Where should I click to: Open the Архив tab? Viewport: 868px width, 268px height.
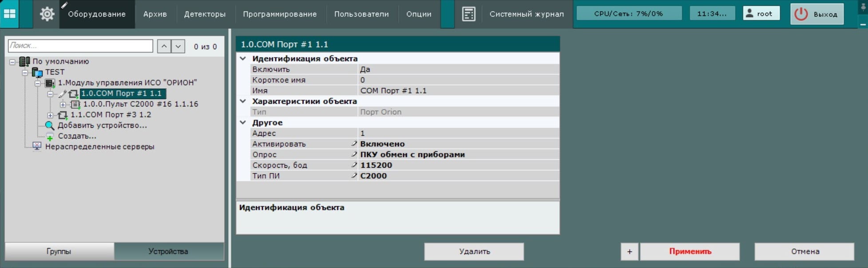click(155, 14)
